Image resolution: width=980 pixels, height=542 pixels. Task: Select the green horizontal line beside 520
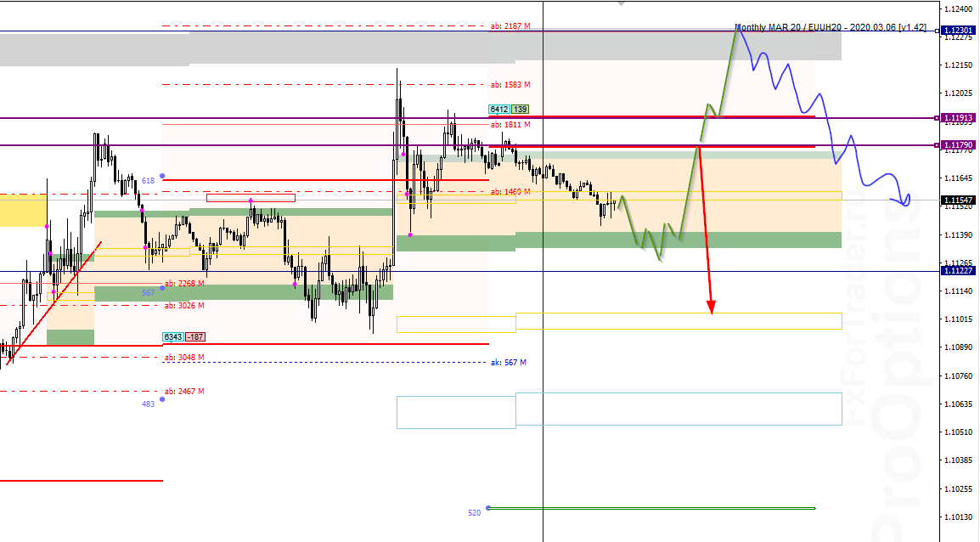(651, 508)
